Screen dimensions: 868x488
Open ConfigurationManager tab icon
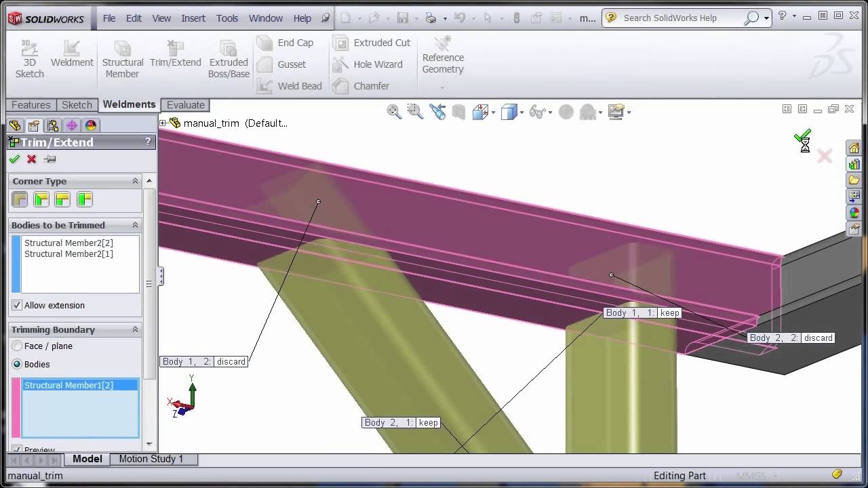(x=53, y=125)
